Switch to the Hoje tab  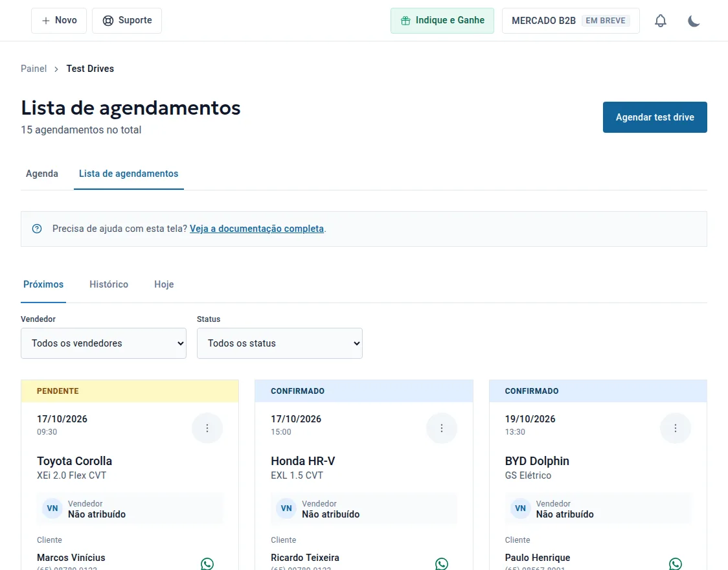[x=164, y=284]
